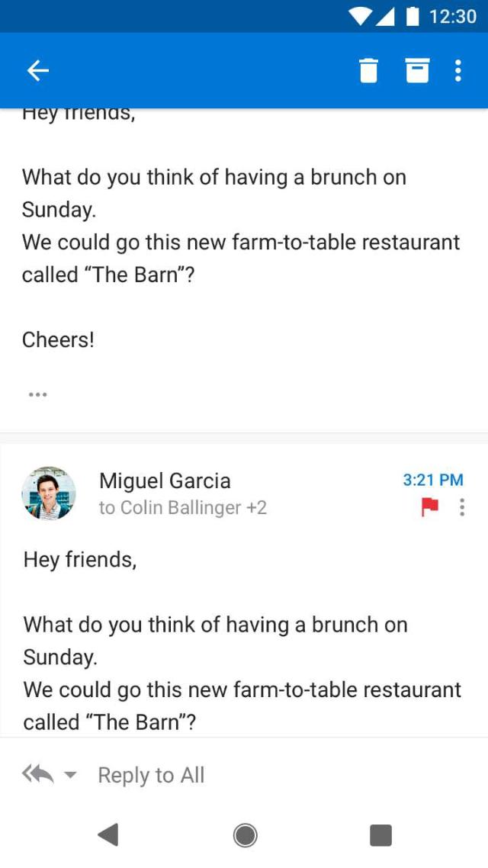Tap the reply arrow icon

tap(37, 773)
